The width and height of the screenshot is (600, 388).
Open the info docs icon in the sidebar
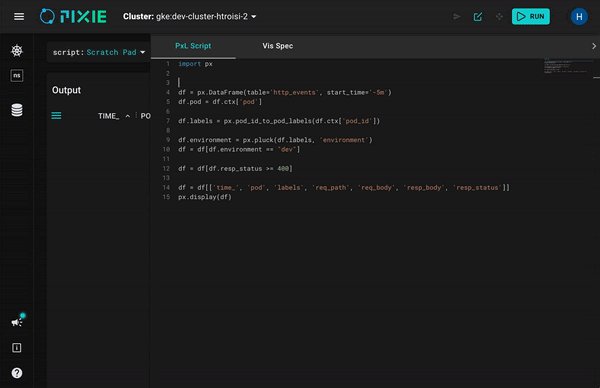tap(17, 347)
